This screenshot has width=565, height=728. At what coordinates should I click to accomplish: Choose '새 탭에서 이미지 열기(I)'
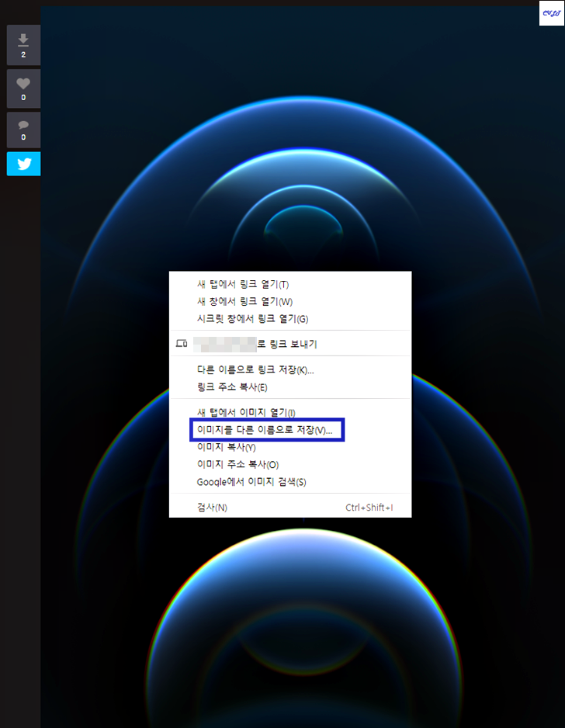pyautogui.click(x=290, y=412)
